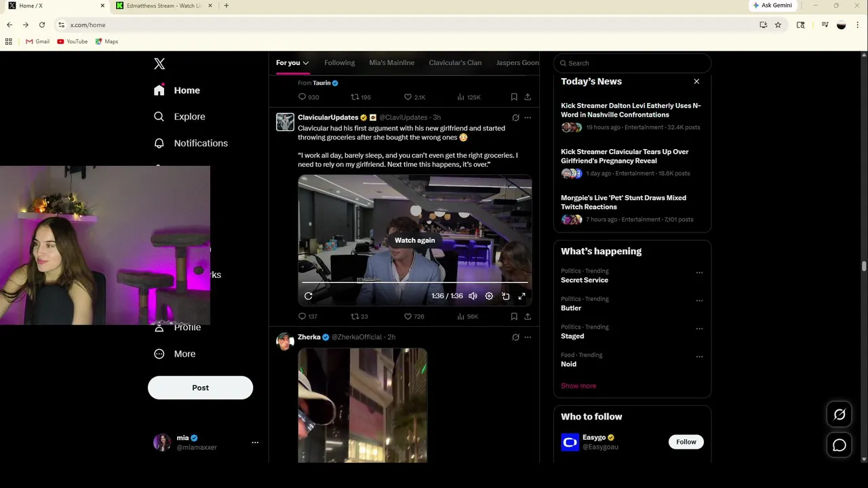Screen dimensions: 868x488
Task: Open options for Noid trend
Action: click(x=699, y=357)
